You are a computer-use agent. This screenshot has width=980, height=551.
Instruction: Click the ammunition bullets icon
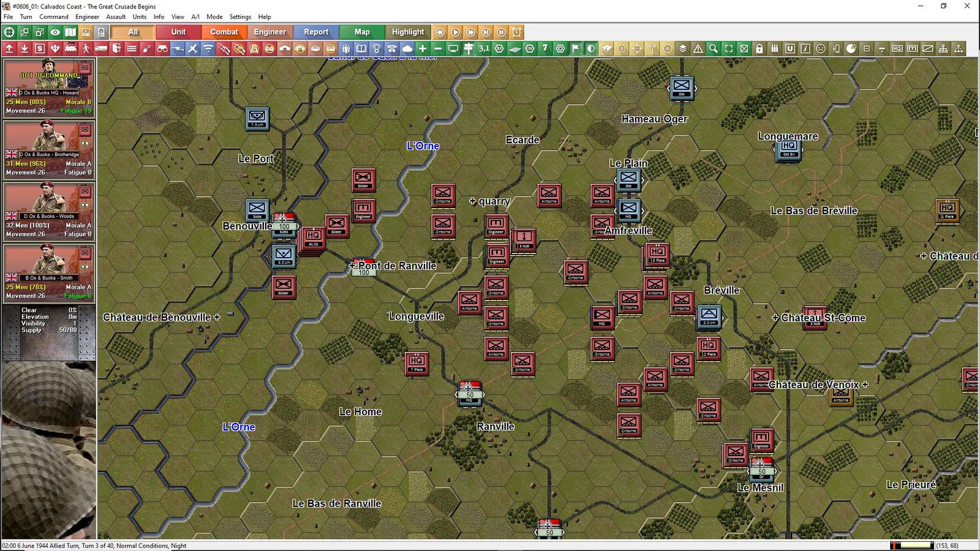pyautogui.click(x=775, y=48)
